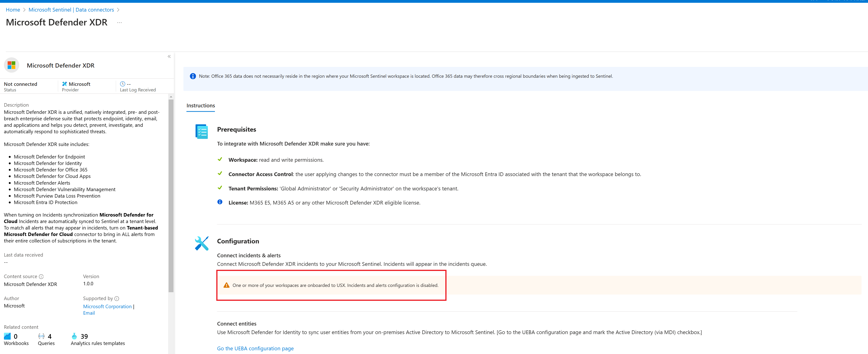
Task: Click the 'Microsoft Defender for Endpoint' list item
Action: tap(49, 157)
